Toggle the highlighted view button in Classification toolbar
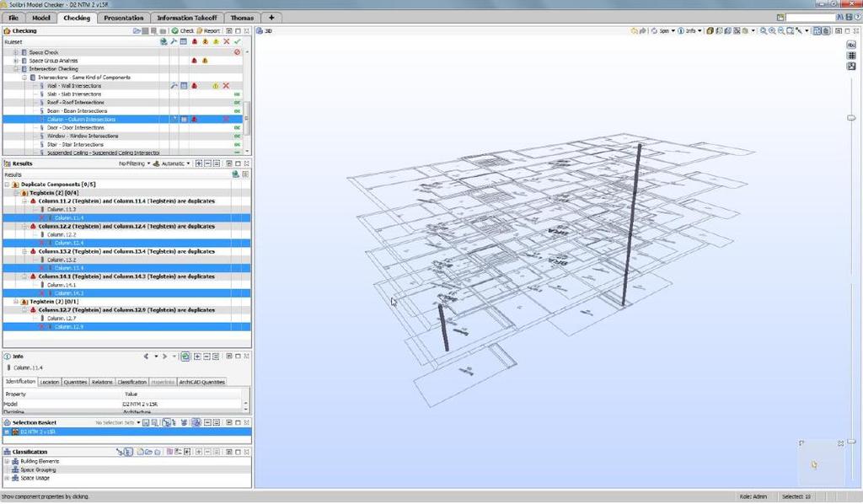The height and width of the screenshot is (504, 863). (x=128, y=452)
